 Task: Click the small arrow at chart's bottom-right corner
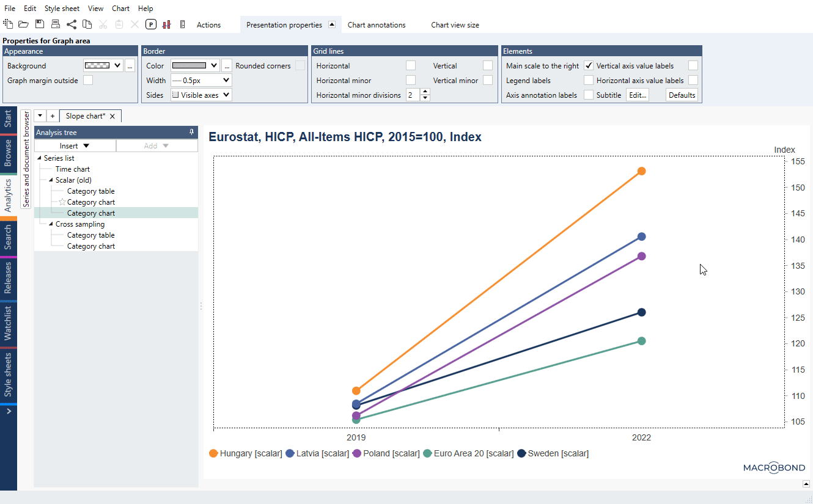point(806,484)
